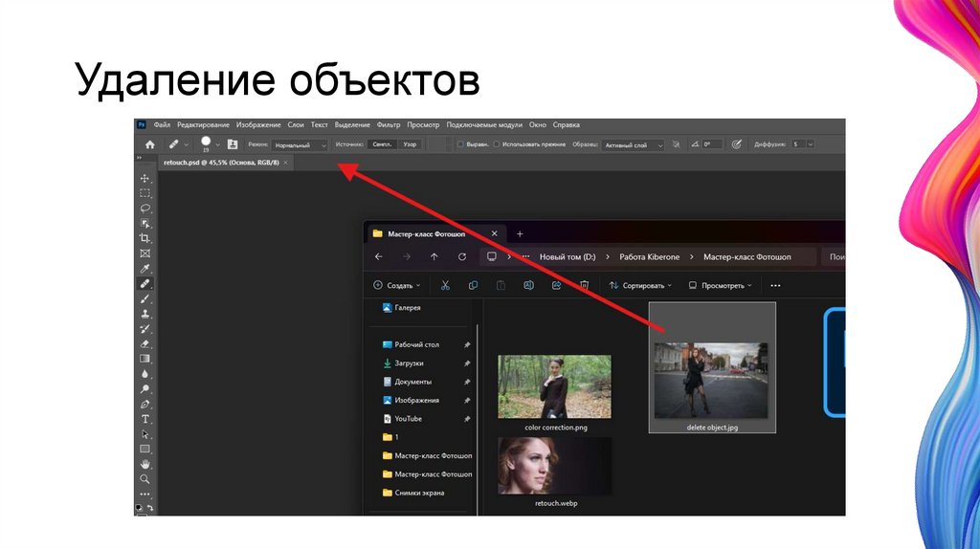Select the History Brush tool
Viewport: 980px width, 549px height.
(x=145, y=328)
